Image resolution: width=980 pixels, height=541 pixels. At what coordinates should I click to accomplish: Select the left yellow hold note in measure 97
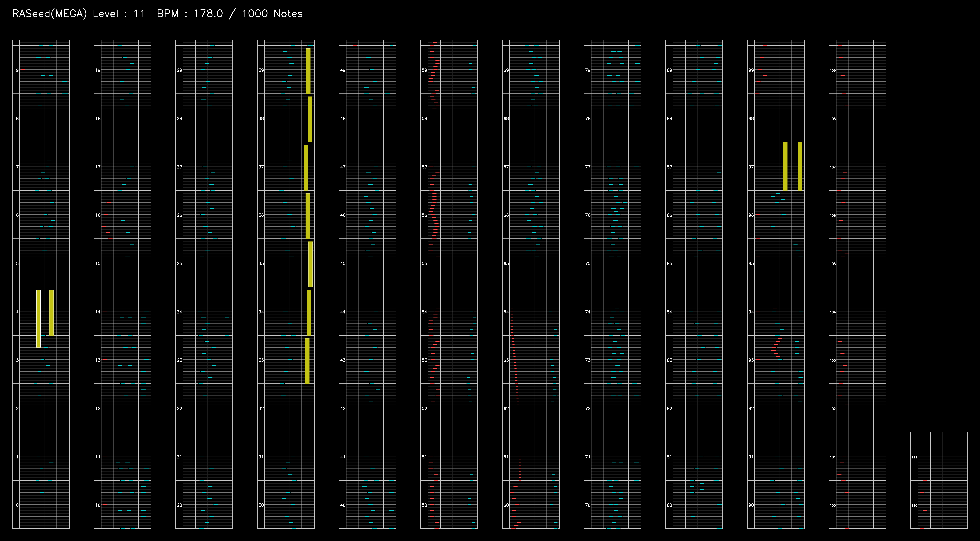tap(785, 166)
